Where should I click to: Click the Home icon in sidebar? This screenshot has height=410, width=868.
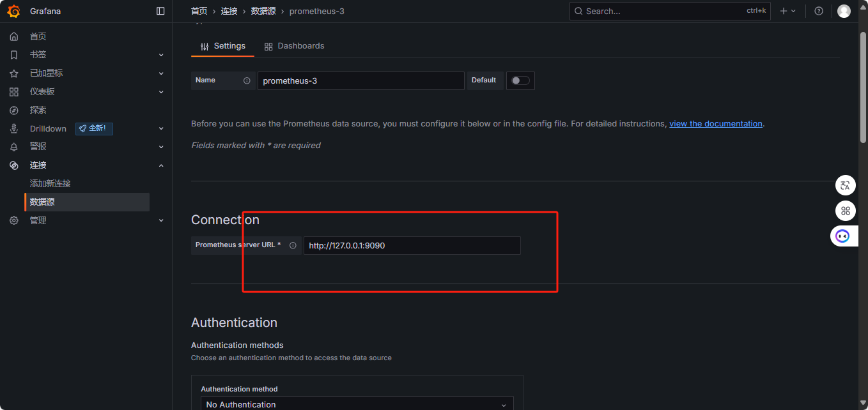point(14,36)
